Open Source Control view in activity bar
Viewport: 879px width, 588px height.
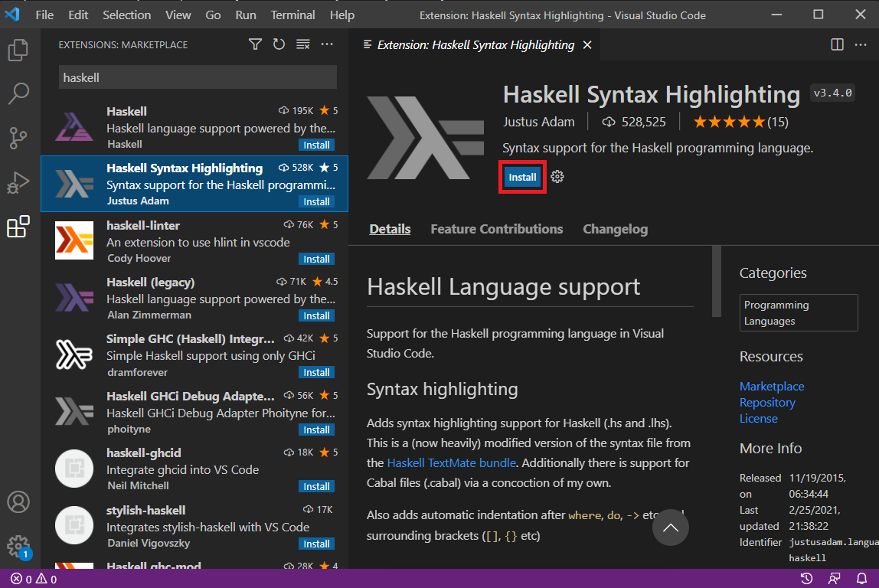pos(18,138)
